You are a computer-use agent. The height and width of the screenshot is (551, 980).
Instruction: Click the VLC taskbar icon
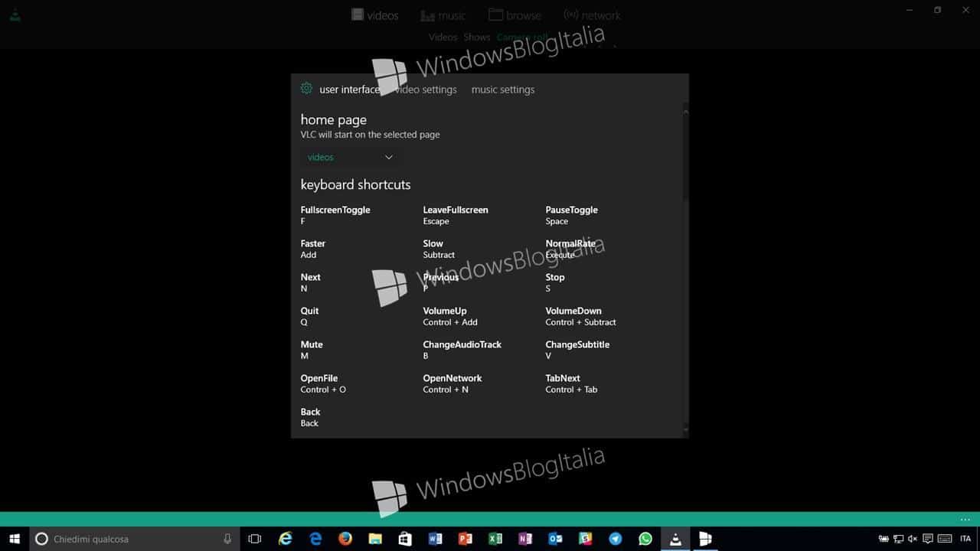[675, 539]
